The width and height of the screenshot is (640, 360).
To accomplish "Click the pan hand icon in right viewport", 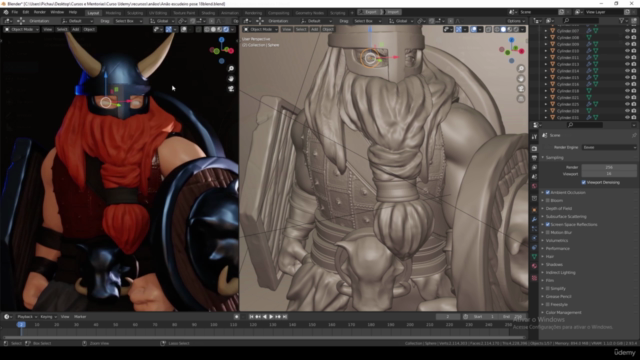I will pos(521,79).
